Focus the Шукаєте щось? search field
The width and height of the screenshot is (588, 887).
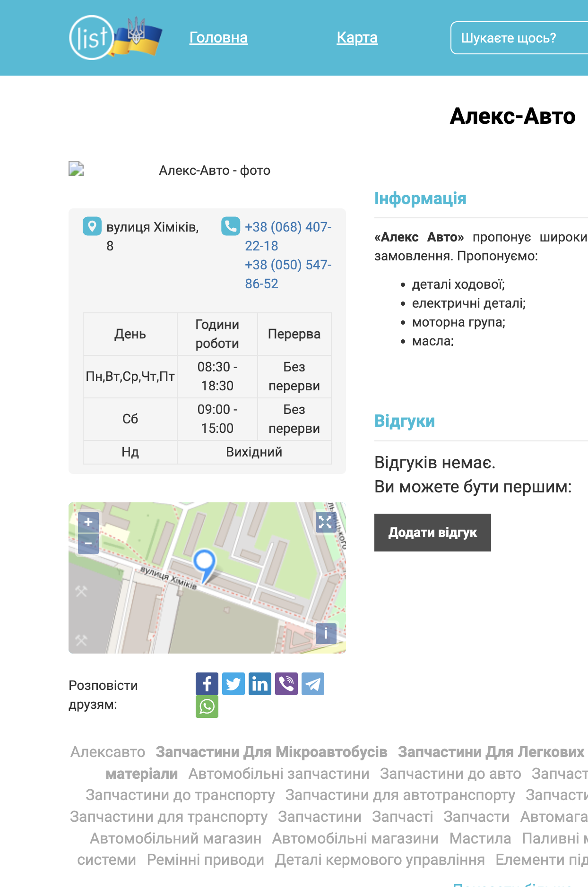519,38
